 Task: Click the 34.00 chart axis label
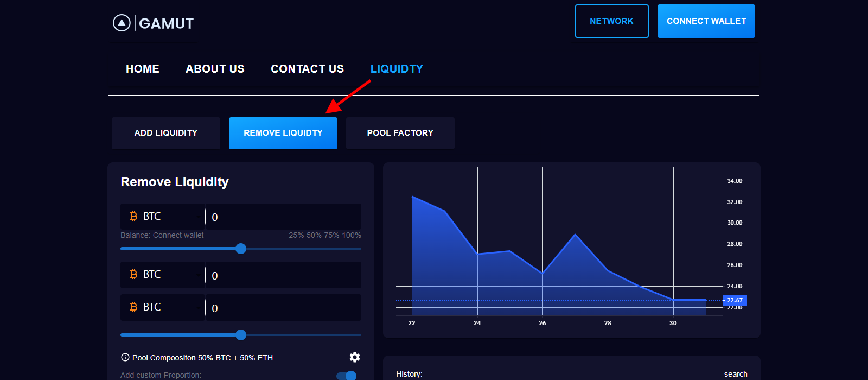[735, 181]
